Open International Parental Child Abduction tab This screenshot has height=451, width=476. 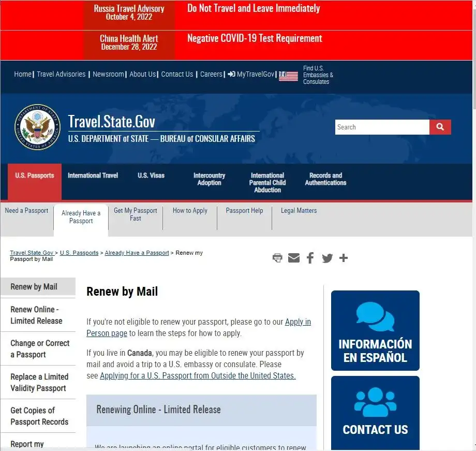267,183
